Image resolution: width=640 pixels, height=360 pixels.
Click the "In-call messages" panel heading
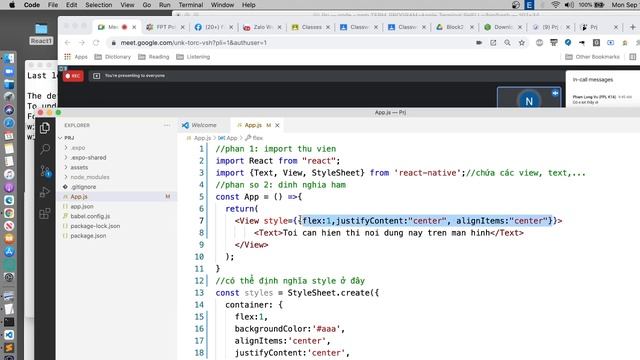coord(593,80)
